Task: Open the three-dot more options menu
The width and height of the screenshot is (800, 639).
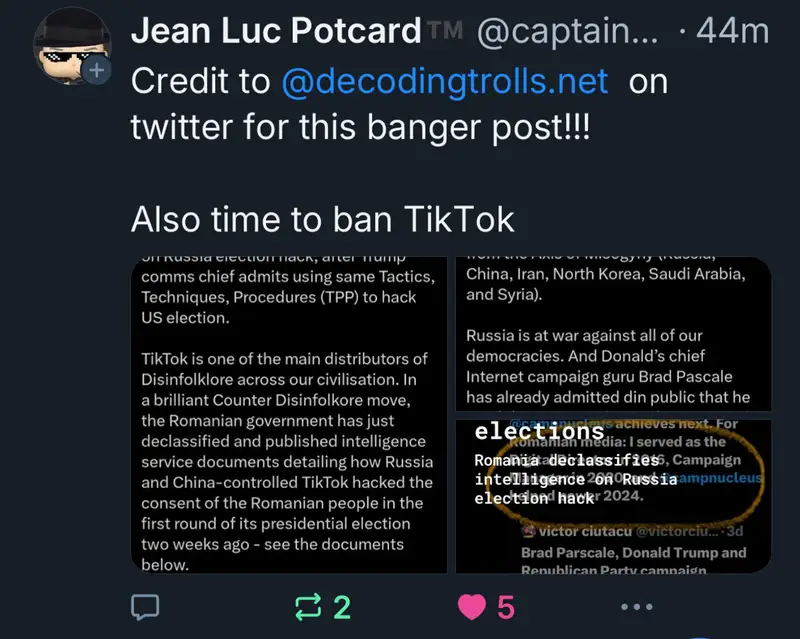Action: tap(636, 606)
